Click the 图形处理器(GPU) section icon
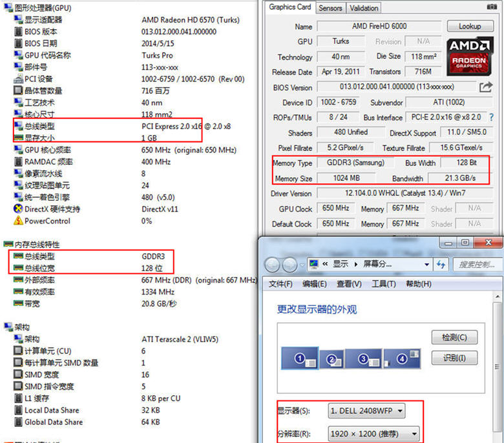 (x=8, y=7)
